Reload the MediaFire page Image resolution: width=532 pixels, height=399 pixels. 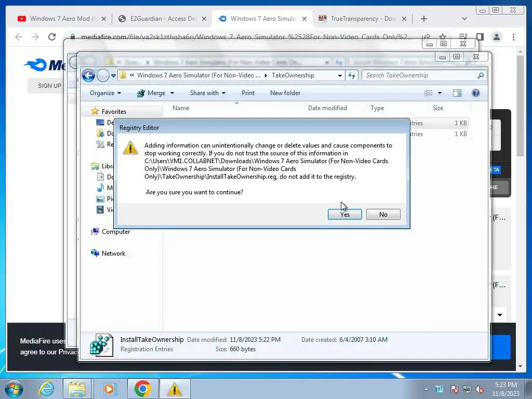pos(51,37)
